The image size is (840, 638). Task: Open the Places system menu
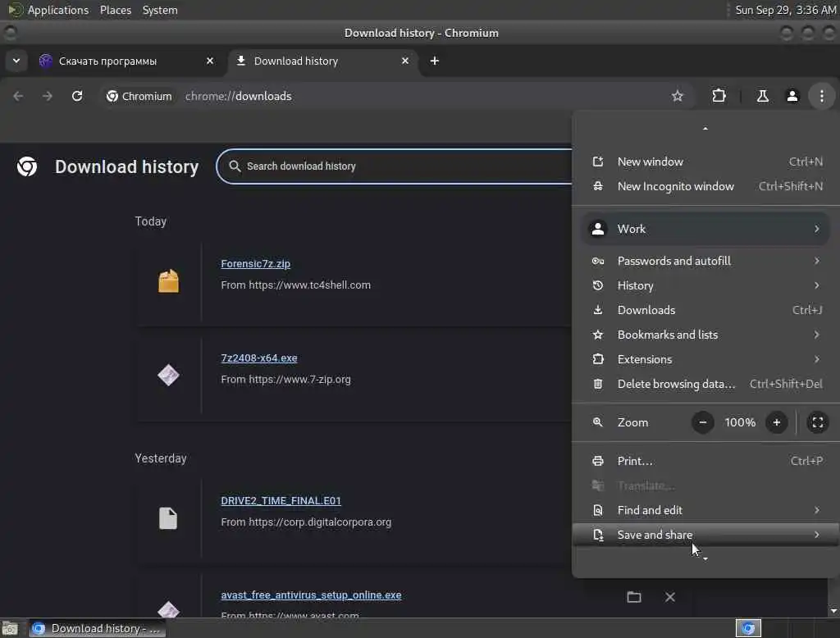click(115, 10)
